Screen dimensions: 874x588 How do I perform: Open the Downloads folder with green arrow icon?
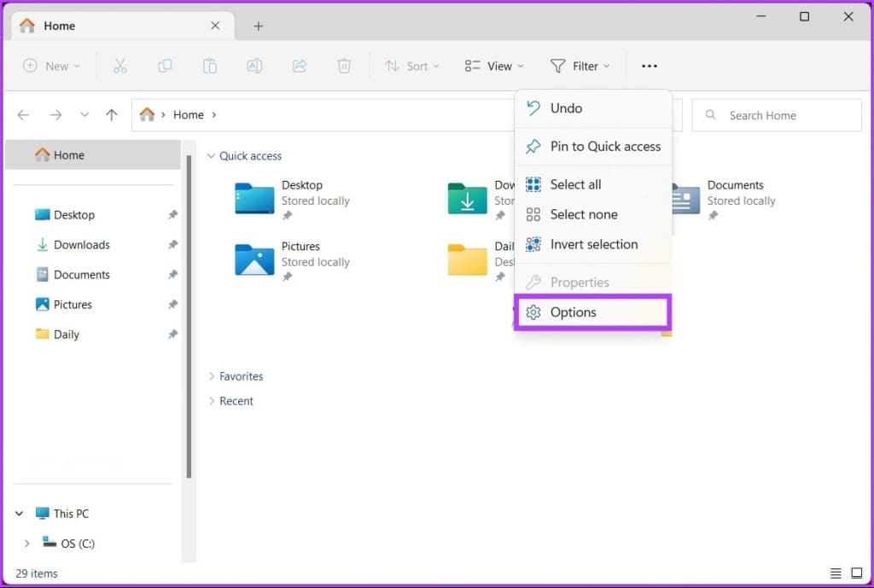tap(467, 198)
